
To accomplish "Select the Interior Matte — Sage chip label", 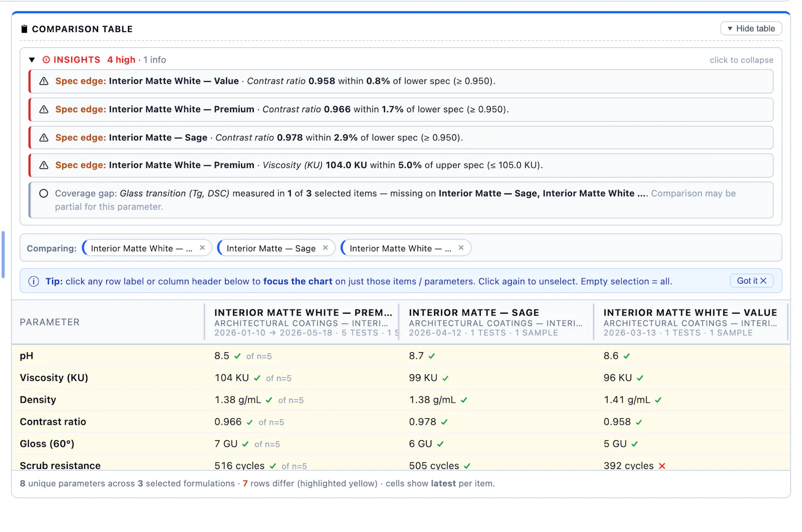I will pyautogui.click(x=271, y=248).
